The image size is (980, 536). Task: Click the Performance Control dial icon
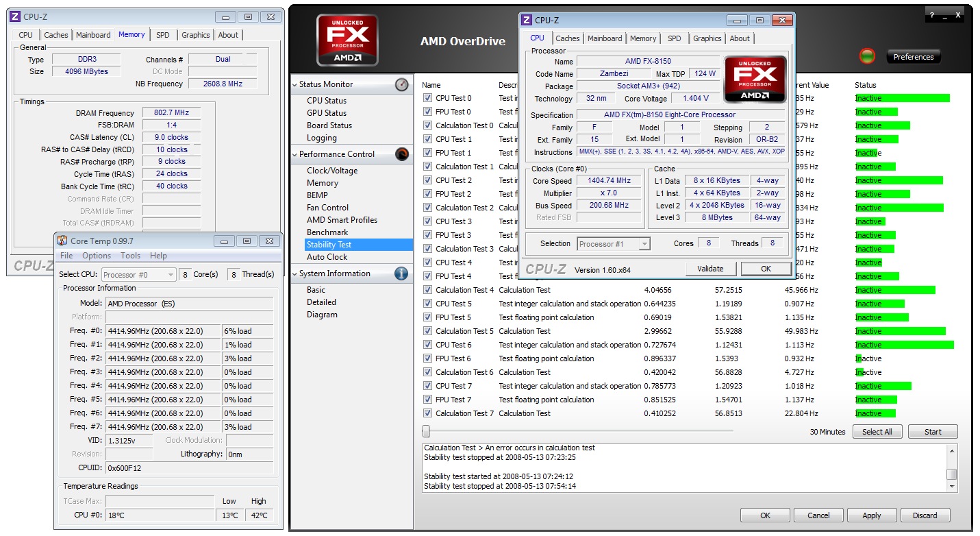tap(401, 154)
